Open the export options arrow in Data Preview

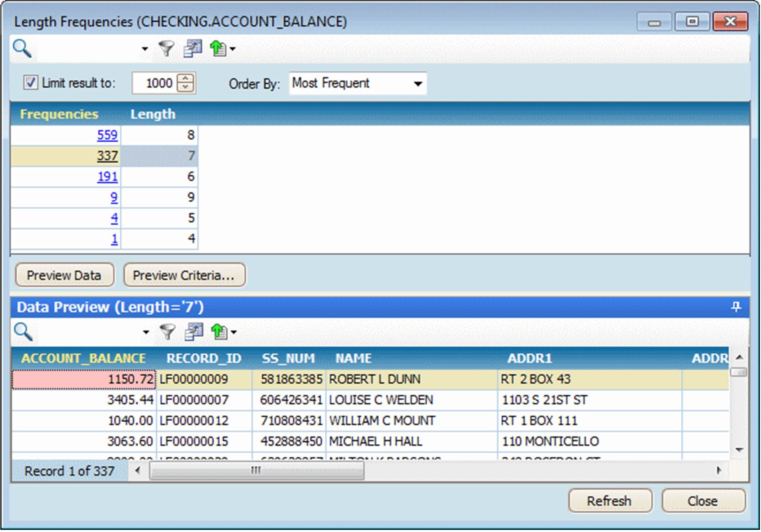(x=234, y=332)
